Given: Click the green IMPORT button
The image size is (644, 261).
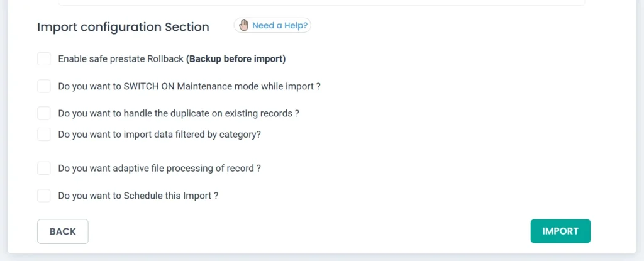Looking at the screenshot, I should 560,231.
